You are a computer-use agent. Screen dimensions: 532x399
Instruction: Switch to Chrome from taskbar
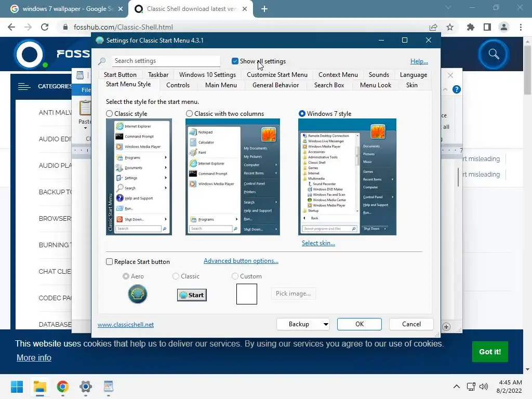[x=63, y=387]
